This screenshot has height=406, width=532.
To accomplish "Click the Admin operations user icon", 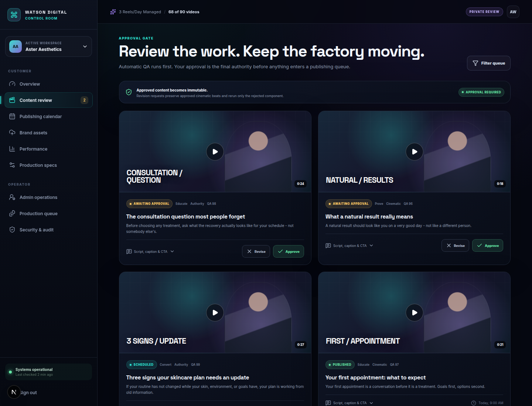I will 12,197.
